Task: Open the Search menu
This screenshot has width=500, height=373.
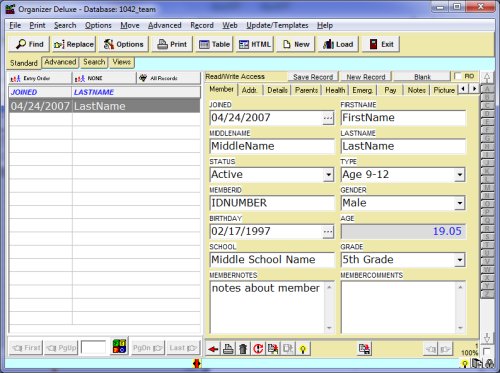Action: (65, 25)
